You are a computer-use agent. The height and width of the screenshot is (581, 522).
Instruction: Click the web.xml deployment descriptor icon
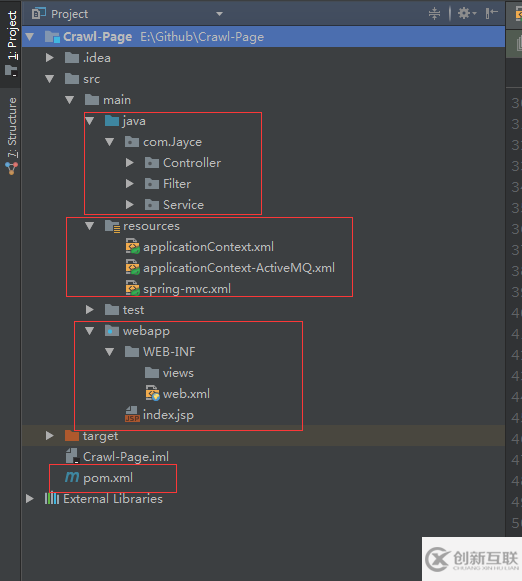coord(153,394)
